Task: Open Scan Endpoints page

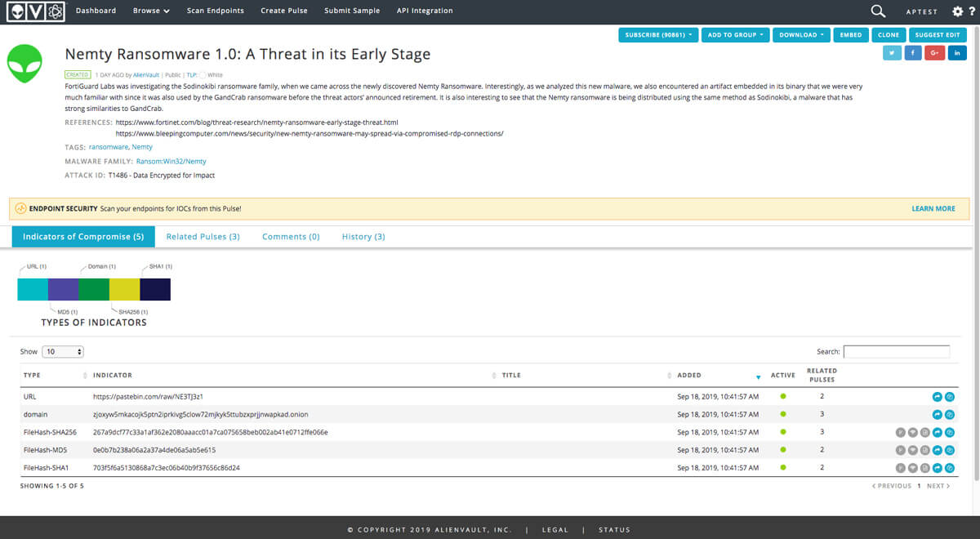Action: (215, 11)
